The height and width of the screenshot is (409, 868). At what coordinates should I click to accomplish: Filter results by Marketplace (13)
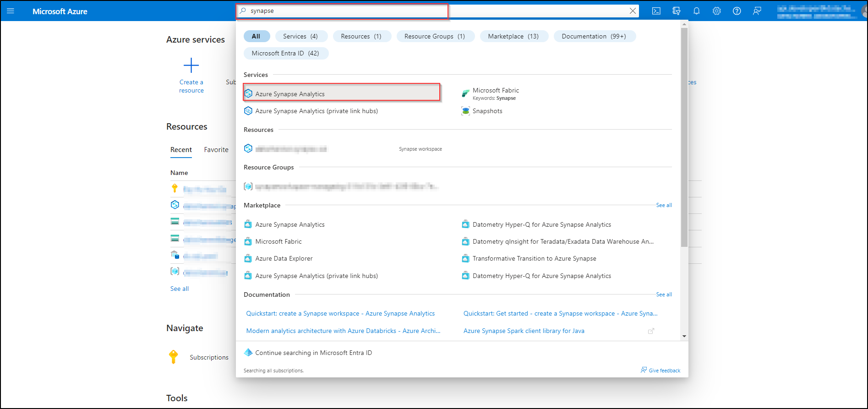coord(513,36)
